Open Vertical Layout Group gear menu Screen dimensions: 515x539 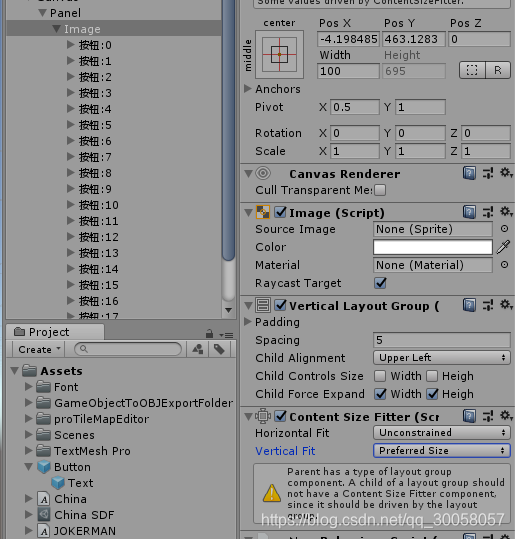(506, 305)
